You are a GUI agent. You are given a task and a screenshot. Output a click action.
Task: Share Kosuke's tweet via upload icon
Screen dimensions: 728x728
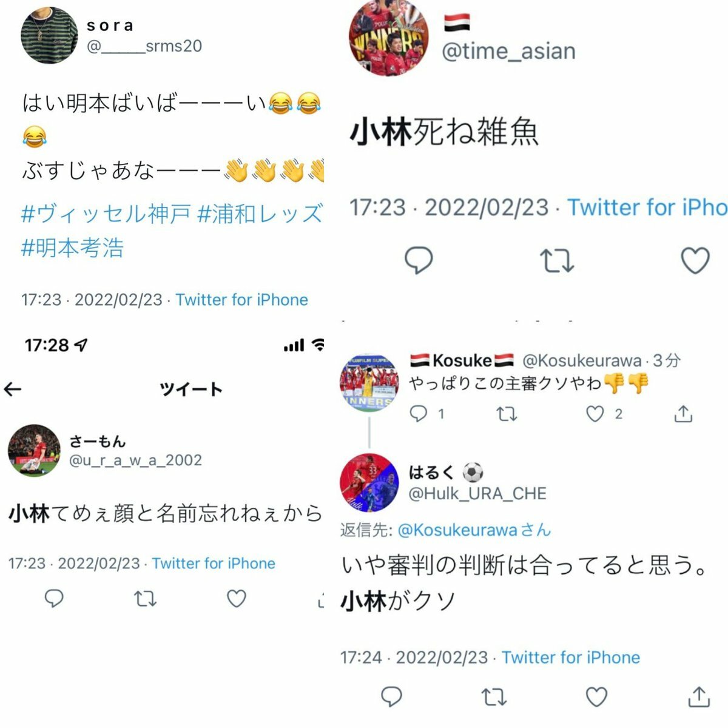pyautogui.click(x=683, y=414)
